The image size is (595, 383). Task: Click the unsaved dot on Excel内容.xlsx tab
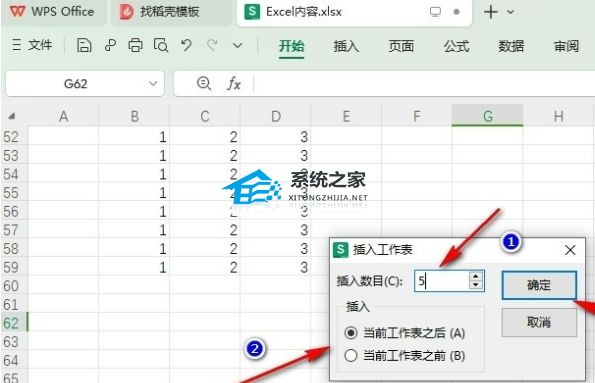point(456,12)
